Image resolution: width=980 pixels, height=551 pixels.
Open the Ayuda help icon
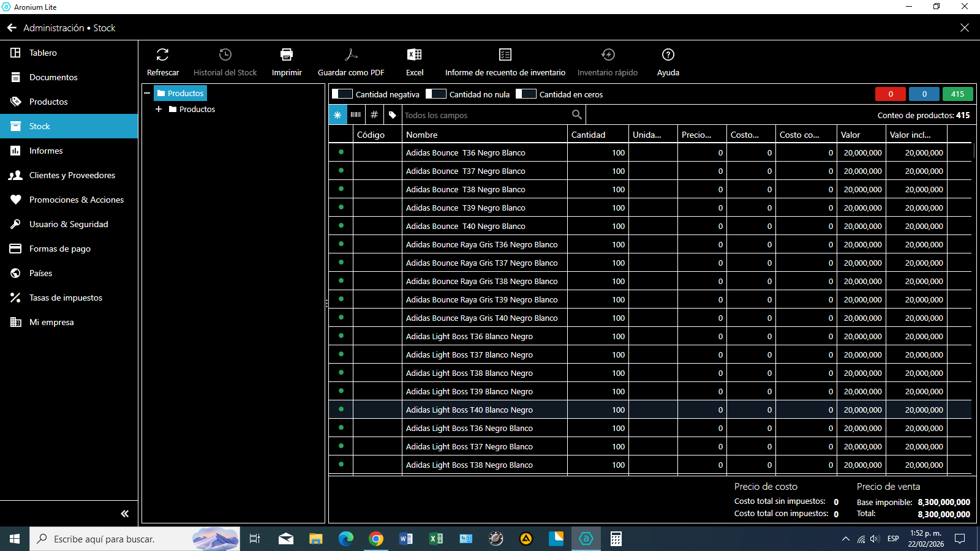pos(668,55)
